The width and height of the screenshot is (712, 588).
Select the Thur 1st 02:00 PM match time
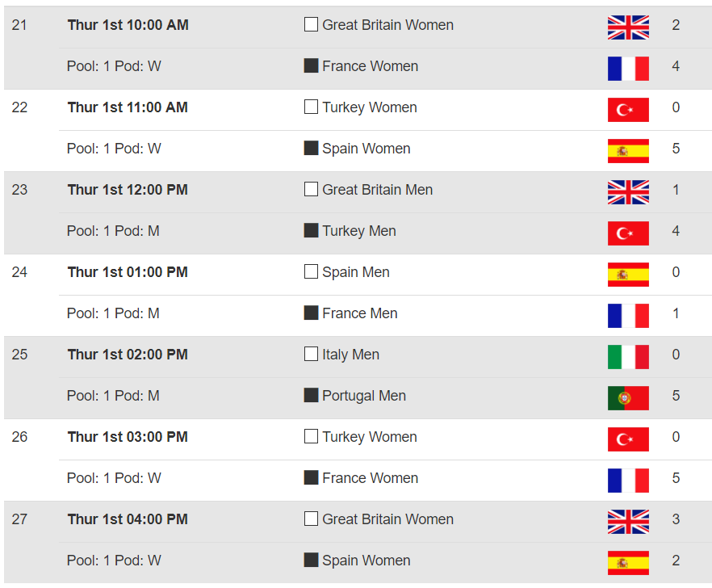click(x=128, y=355)
